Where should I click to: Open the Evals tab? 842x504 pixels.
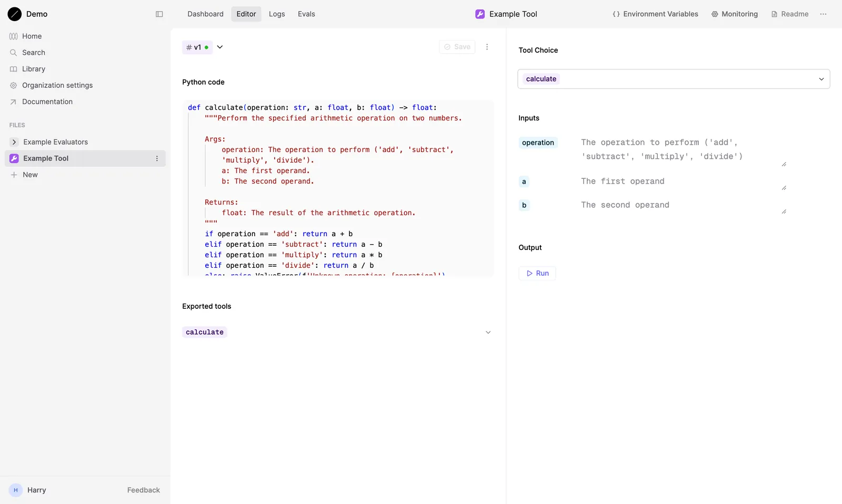[x=306, y=14]
